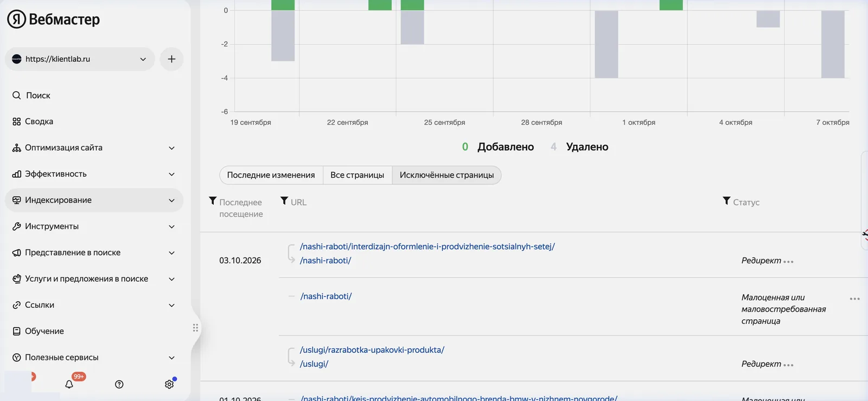Viewport: 868px width, 401px height.
Task: Open Обучение section
Action: [94, 331]
